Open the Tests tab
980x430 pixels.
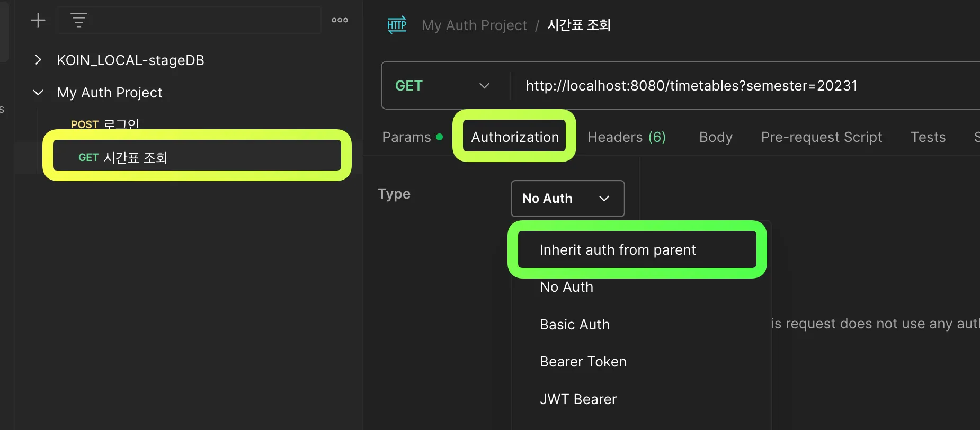(928, 137)
